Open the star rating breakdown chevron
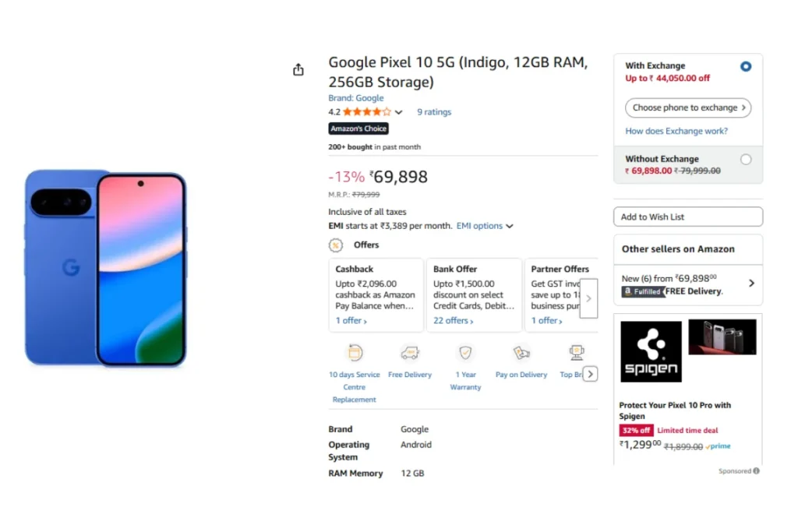 point(399,112)
